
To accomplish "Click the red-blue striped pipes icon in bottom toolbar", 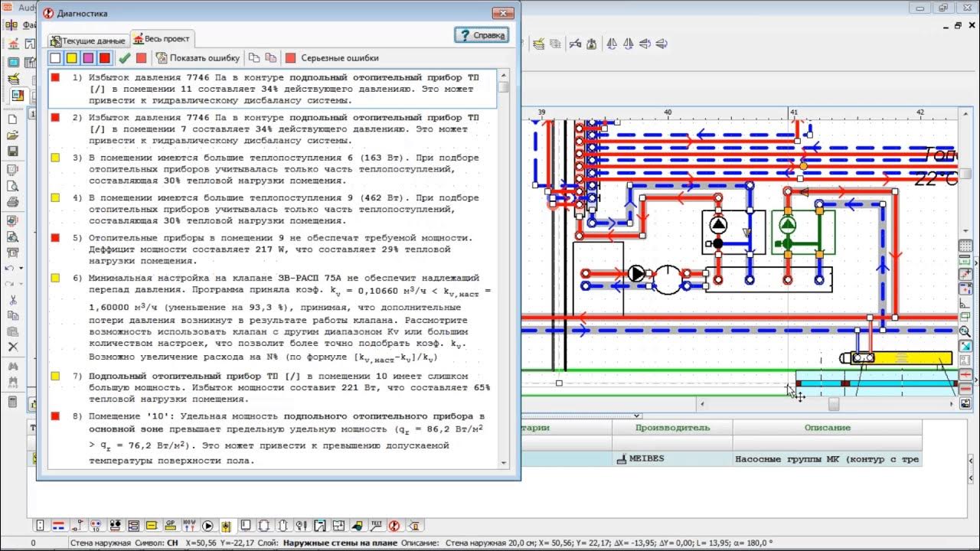I will (58, 526).
